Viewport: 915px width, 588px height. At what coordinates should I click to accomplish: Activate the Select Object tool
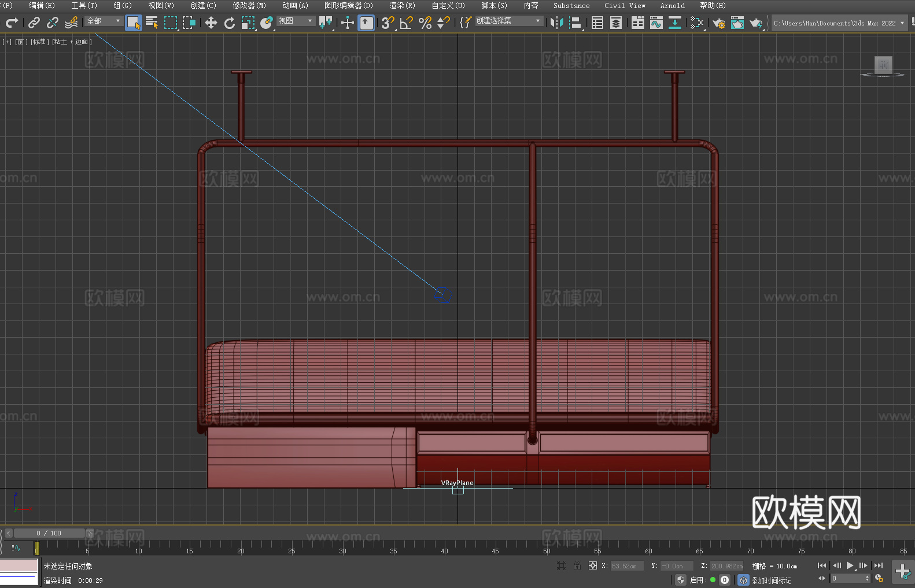pos(134,23)
